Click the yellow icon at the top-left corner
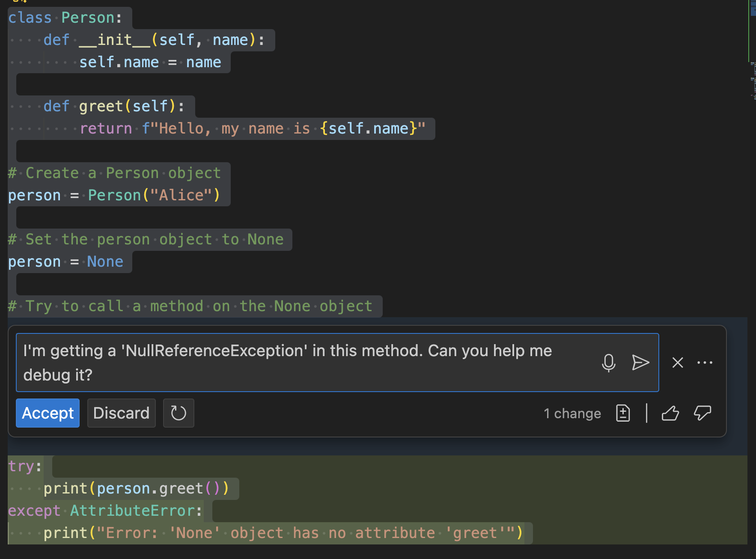Viewport: 756px width, 559px height. tap(20, 2)
